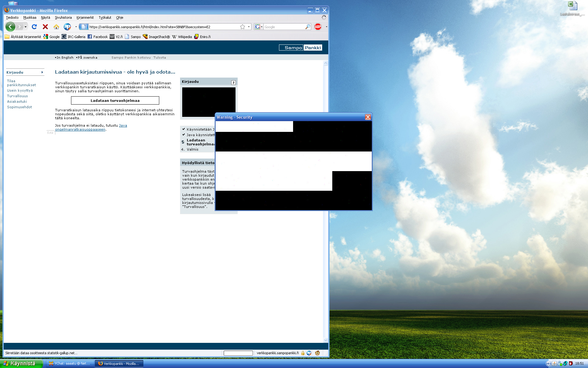Open the Käynnistä start button

click(x=20, y=363)
